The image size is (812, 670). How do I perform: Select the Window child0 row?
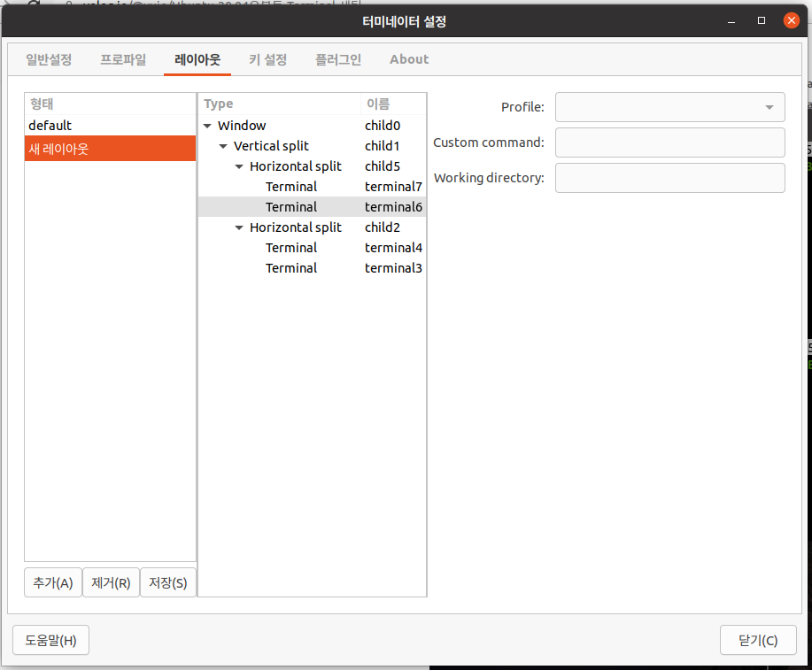click(313, 126)
